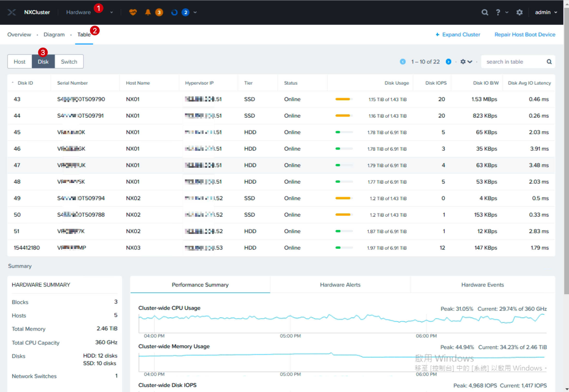Open the cluster health heart icon
The height and width of the screenshot is (392, 569).
pos(133,12)
